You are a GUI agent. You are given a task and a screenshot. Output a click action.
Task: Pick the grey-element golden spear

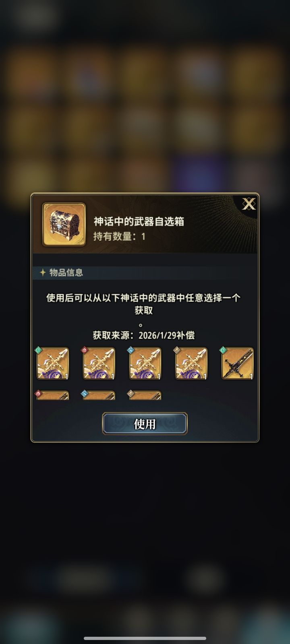[x=191, y=363]
